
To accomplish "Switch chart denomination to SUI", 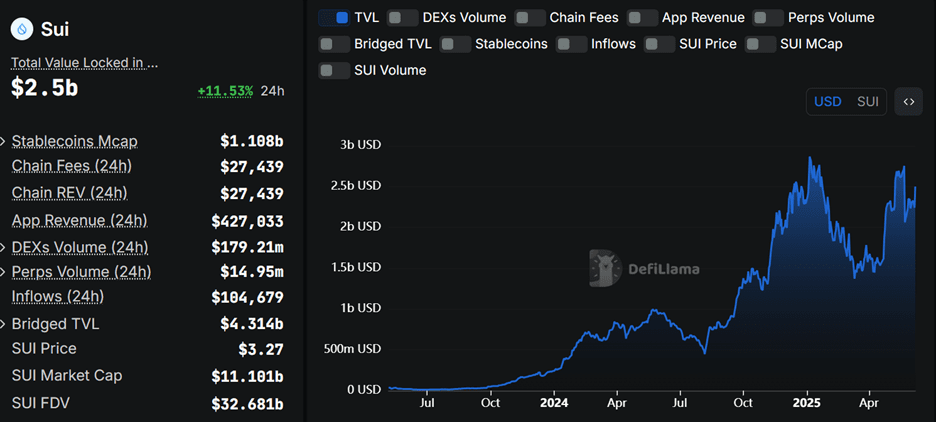I will click(x=867, y=102).
